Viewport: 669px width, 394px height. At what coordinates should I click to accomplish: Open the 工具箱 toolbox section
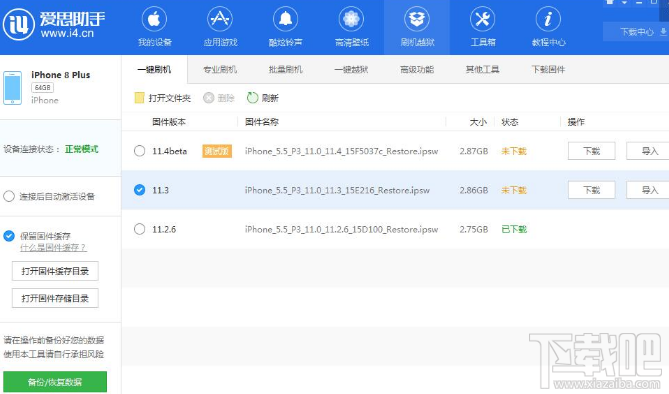[x=483, y=26]
